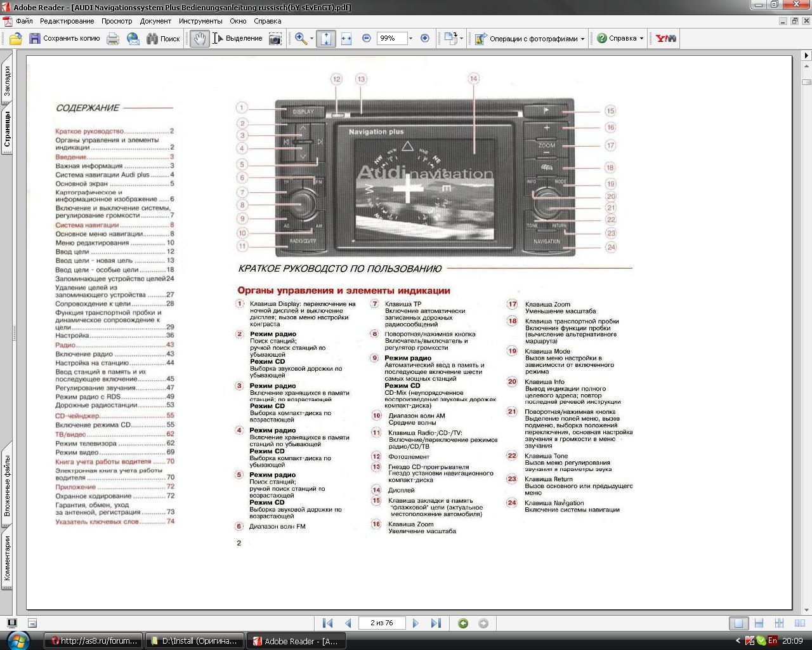The height and width of the screenshot is (650, 812).
Task: Go to the last page
Action: (x=436, y=623)
